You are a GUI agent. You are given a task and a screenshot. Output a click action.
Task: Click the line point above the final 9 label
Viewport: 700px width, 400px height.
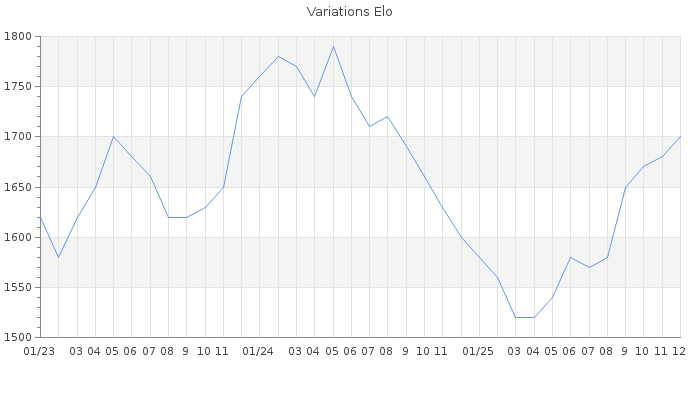(x=625, y=187)
